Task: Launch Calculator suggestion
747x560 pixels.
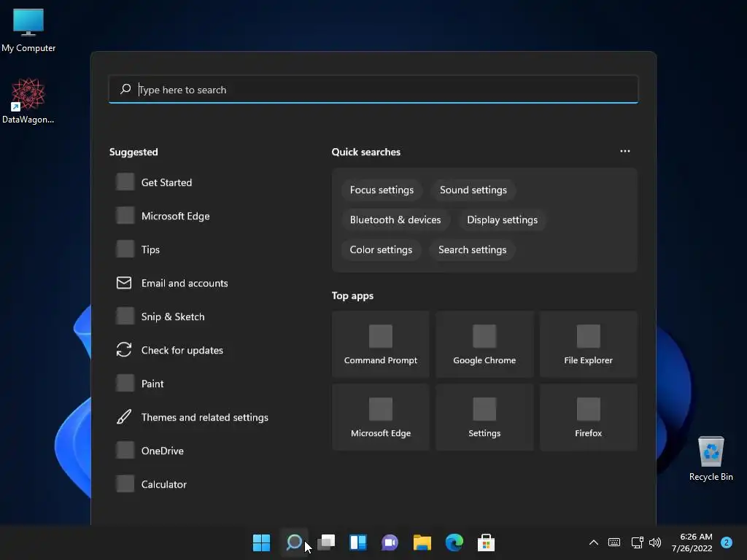Action: pos(152,484)
